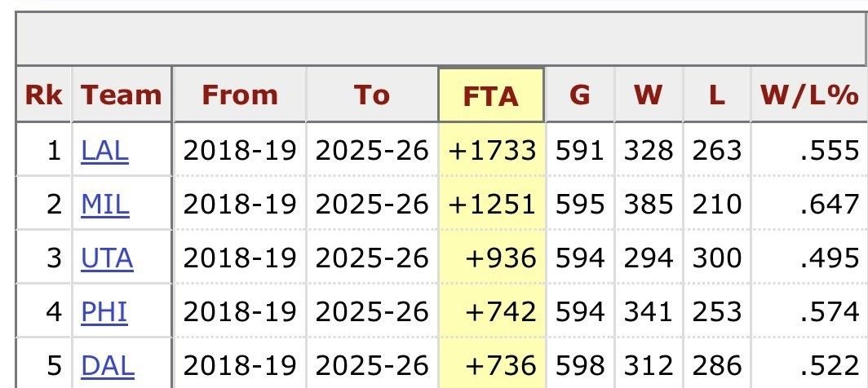Click the +936 FTA value for UTA

pyautogui.click(x=500, y=258)
